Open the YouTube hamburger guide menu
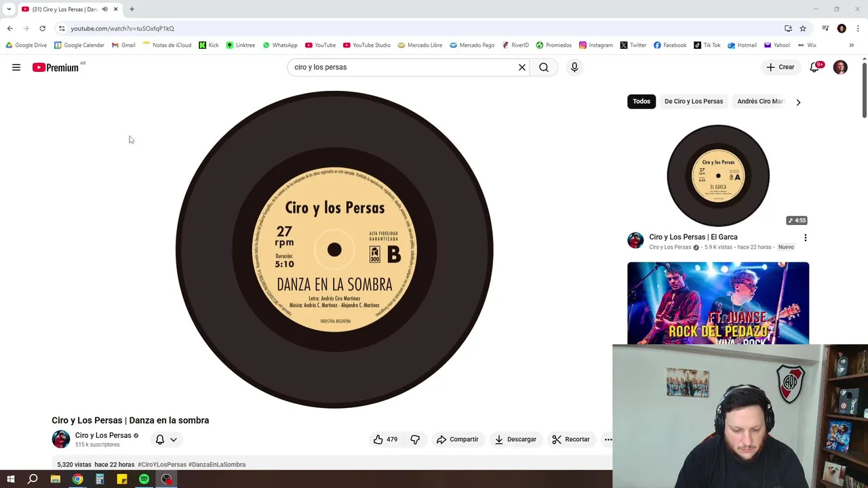 16,67
